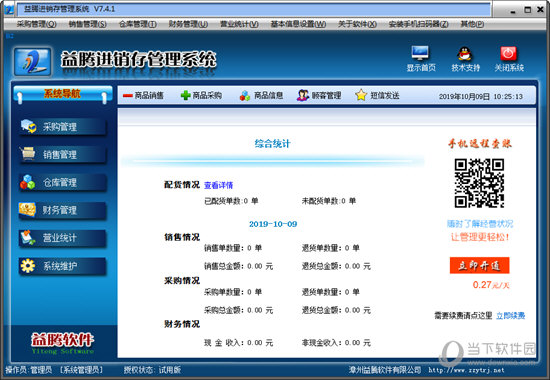Select 采购管理 in the navigation sidebar

tap(63, 127)
